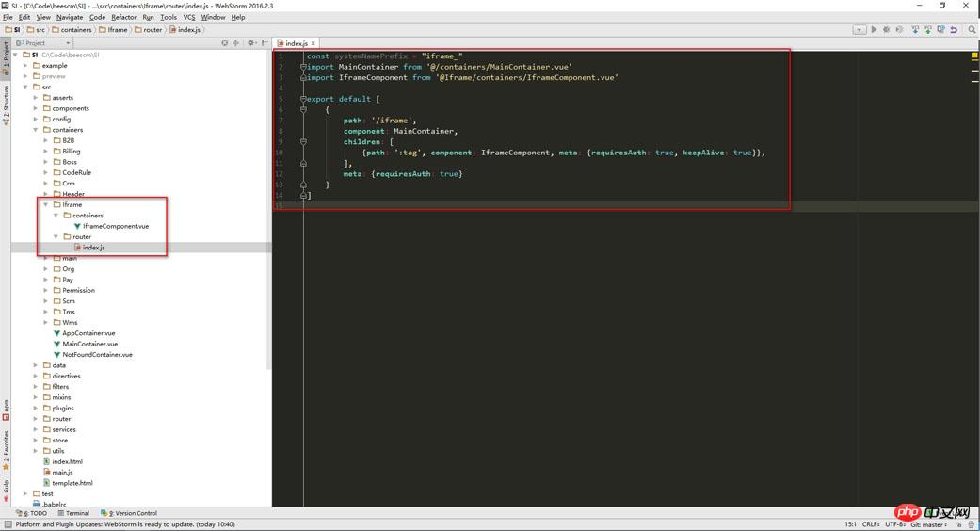Toggle the Terminal tool window
Viewport: 980px width, 531px height.
[x=72, y=513]
